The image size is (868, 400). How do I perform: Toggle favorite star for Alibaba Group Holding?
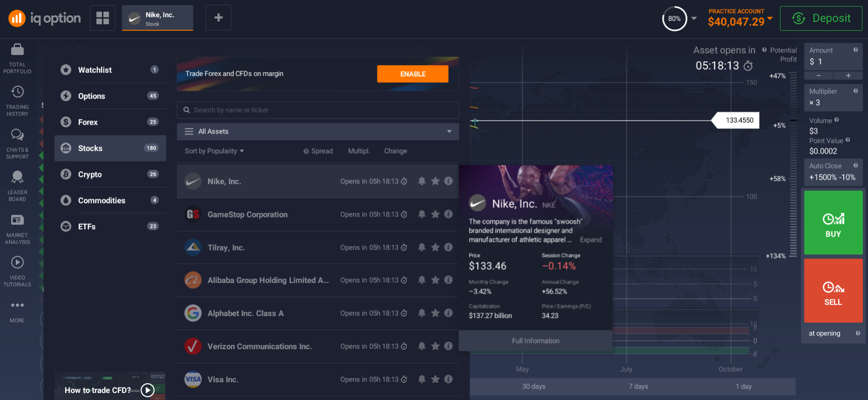[435, 280]
